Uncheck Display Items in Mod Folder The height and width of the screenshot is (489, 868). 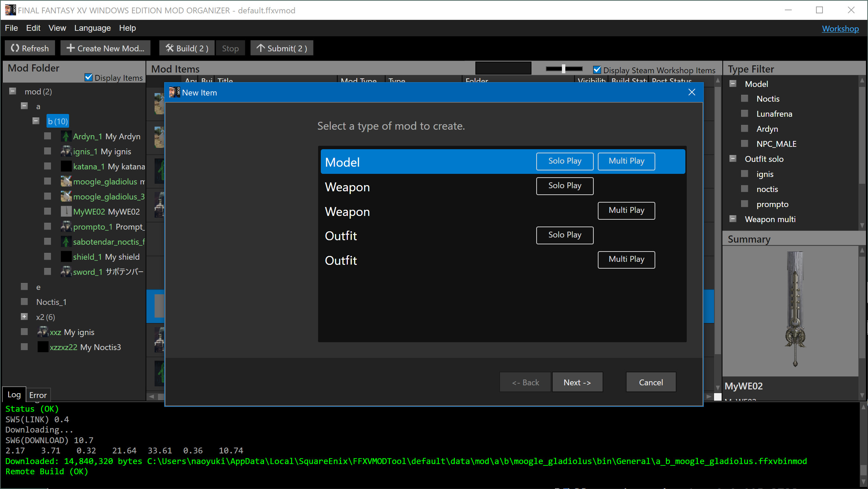(89, 77)
